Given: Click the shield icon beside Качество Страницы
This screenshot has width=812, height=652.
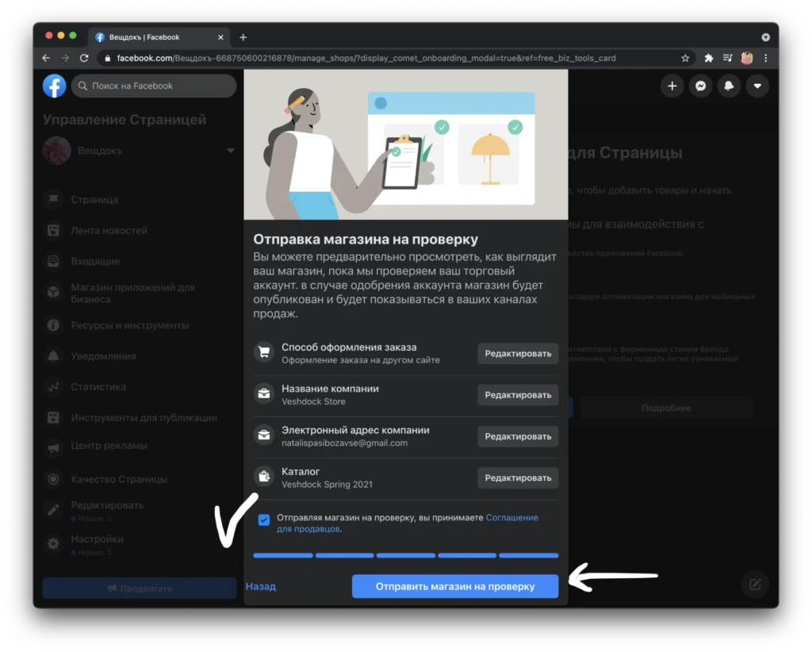Looking at the screenshot, I should tap(53, 479).
